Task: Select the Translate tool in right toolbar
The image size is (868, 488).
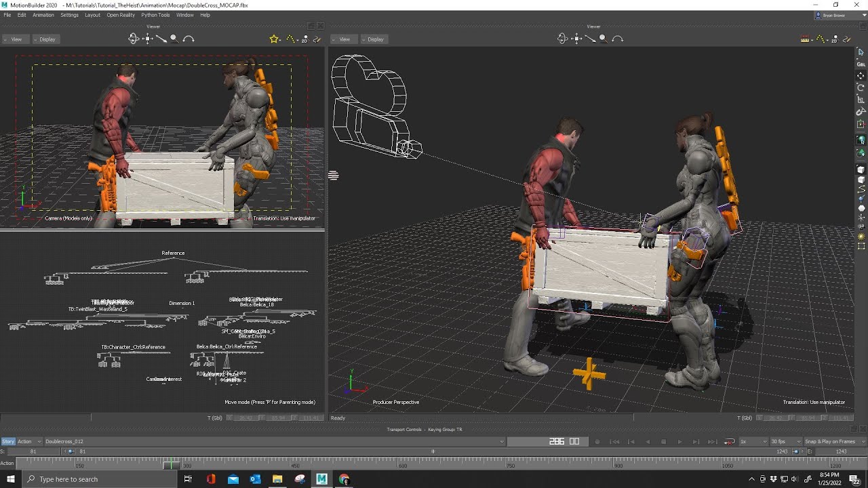Action: 861,75
